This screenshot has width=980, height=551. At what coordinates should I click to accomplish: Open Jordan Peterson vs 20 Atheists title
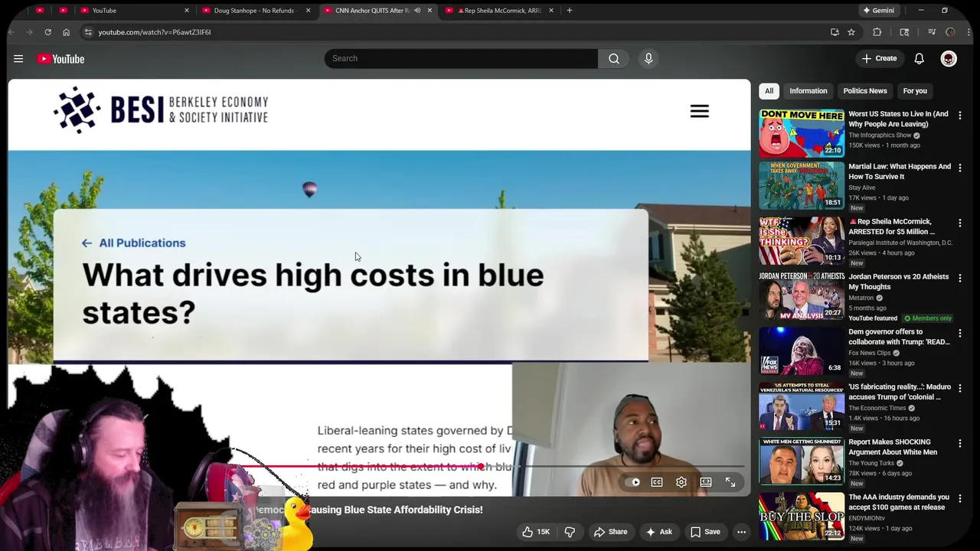point(898,282)
